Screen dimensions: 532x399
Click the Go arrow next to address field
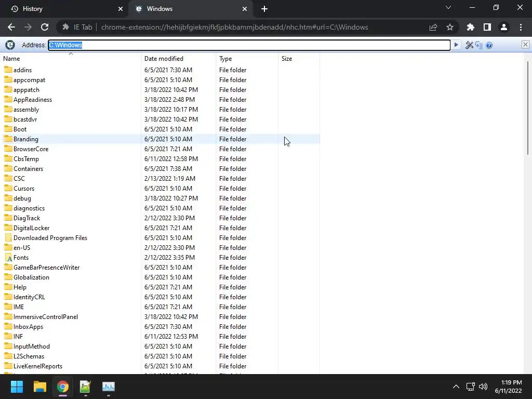(456, 45)
